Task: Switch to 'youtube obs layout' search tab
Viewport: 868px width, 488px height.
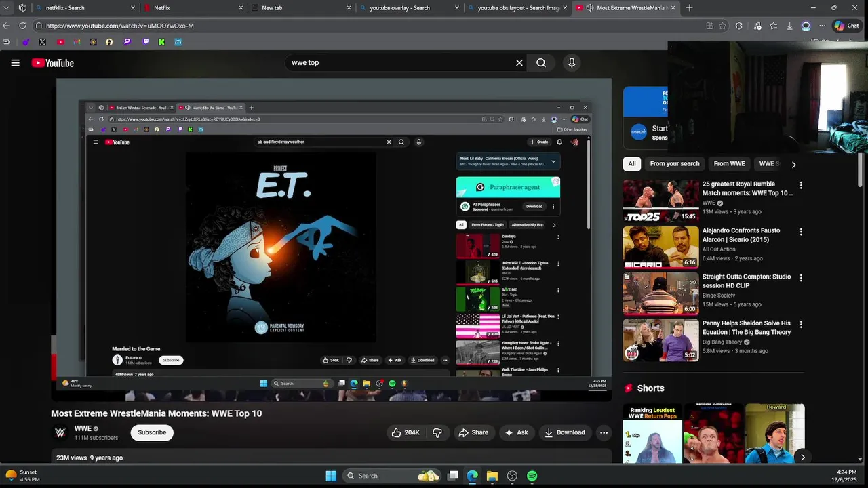Action: 517,8
